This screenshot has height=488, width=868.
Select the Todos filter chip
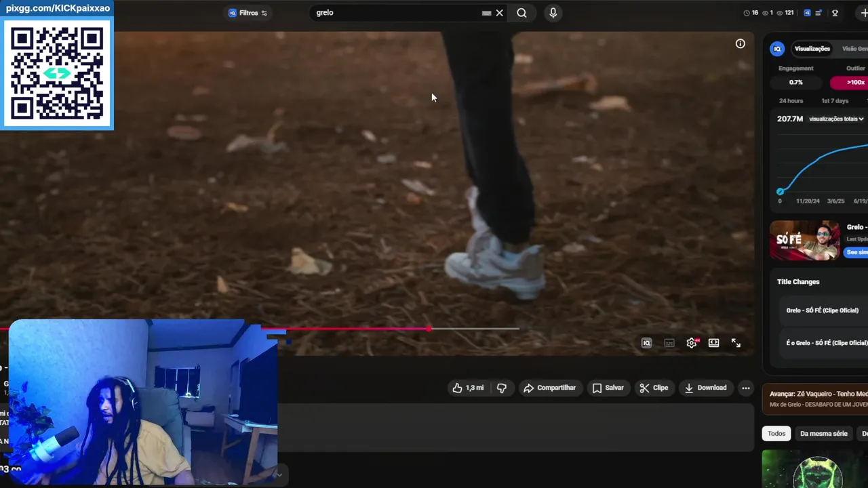click(776, 433)
